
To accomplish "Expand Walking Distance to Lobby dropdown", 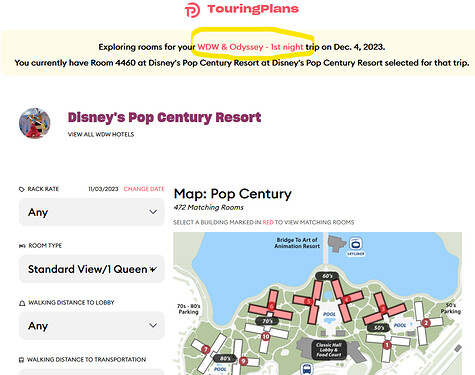I will point(92,326).
